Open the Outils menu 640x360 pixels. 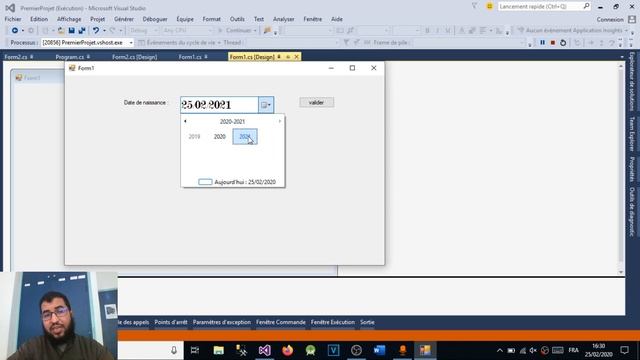pyautogui.click(x=237, y=19)
